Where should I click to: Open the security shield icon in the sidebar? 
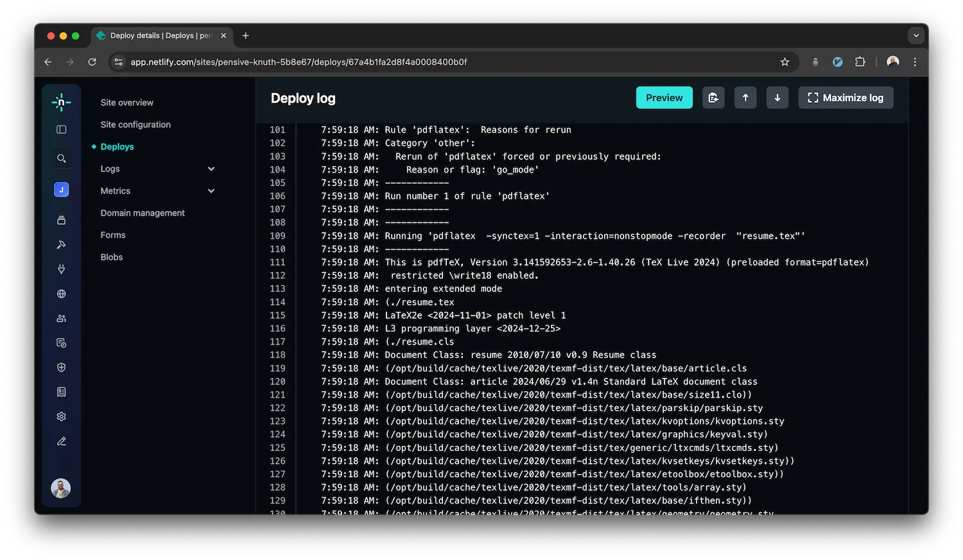pos(61,368)
